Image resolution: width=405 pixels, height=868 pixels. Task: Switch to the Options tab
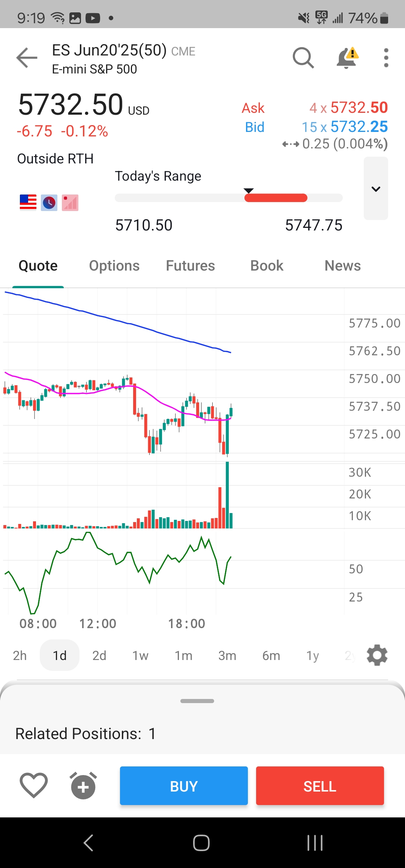click(x=114, y=266)
